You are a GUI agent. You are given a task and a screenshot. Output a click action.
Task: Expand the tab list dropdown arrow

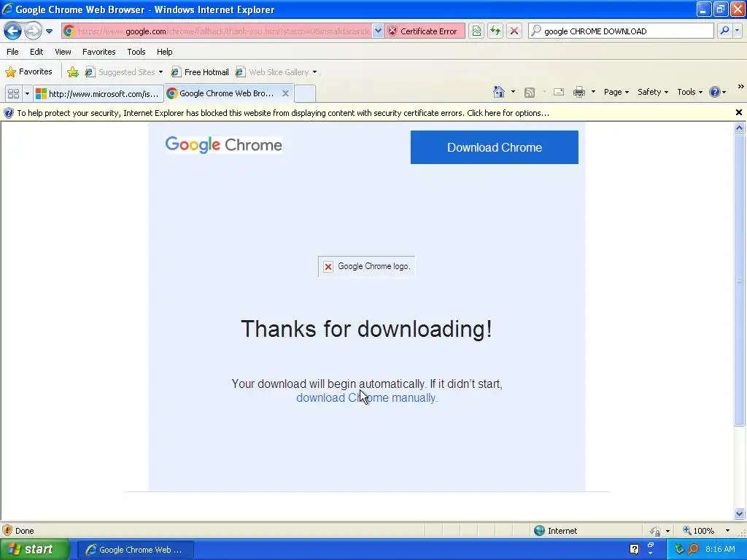[27, 94]
